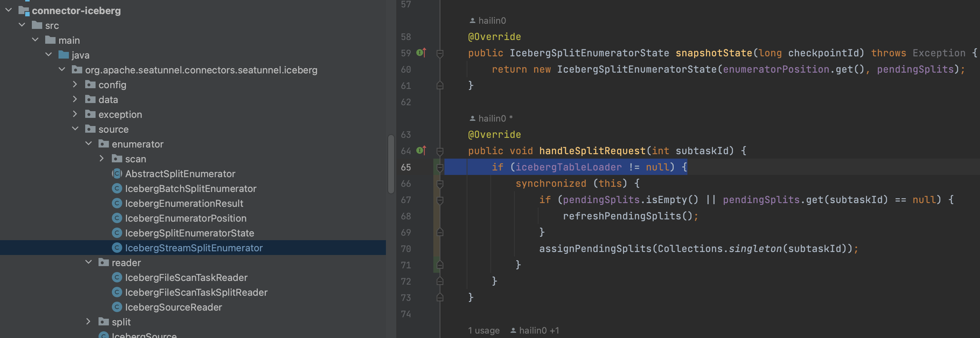Click the IcebergFileScanTaskReader class icon
This screenshot has width=980, height=338.
117,278
